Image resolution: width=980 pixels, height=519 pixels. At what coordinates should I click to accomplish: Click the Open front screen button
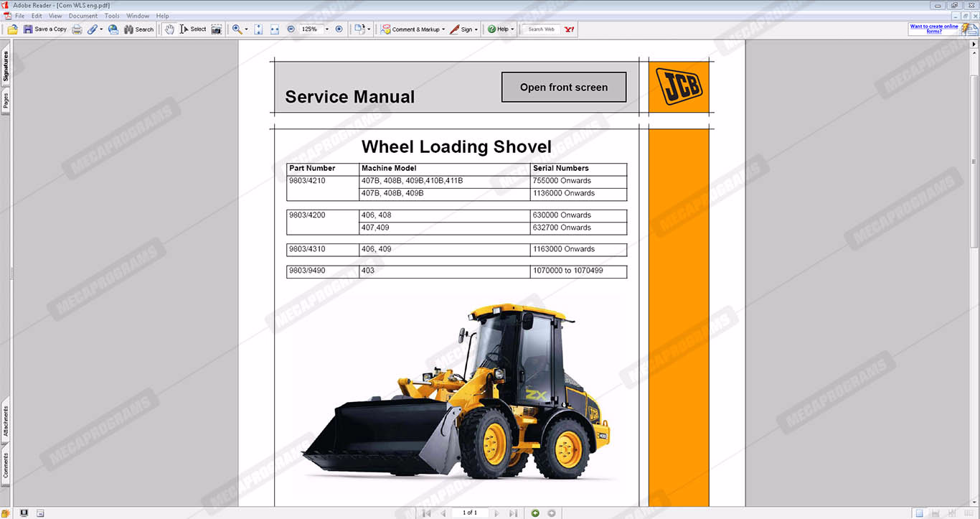click(x=564, y=87)
